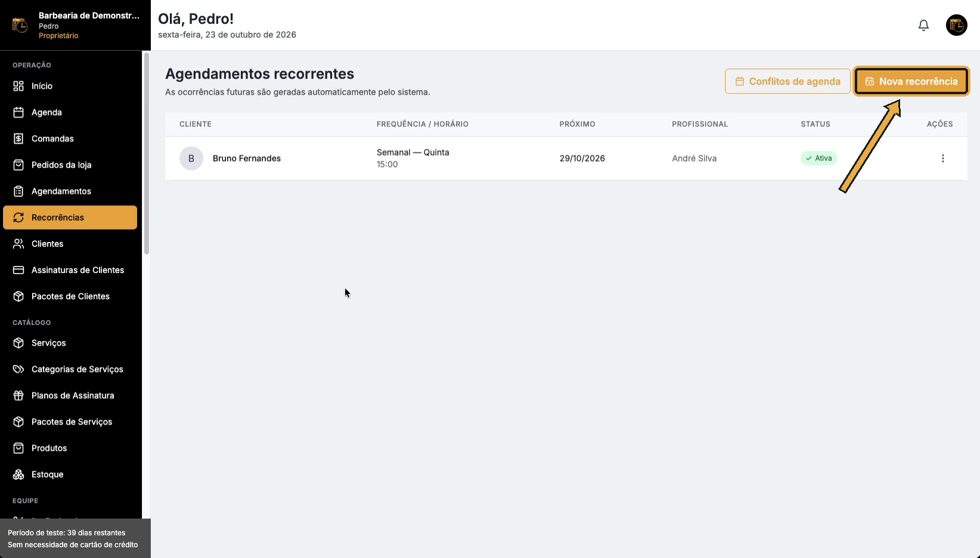Click the Agendamentos clipboard icon
Image resolution: width=980 pixels, height=558 pixels.
click(x=18, y=191)
